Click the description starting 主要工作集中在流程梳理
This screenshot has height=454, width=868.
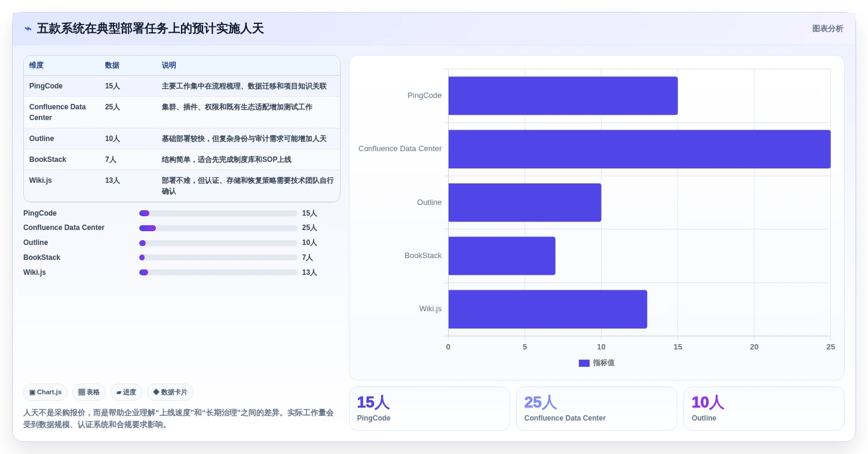pyautogui.click(x=244, y=86)
